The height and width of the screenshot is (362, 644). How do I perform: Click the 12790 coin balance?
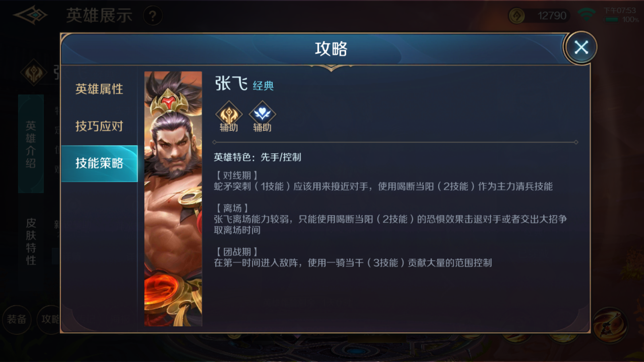coord(552,16)
